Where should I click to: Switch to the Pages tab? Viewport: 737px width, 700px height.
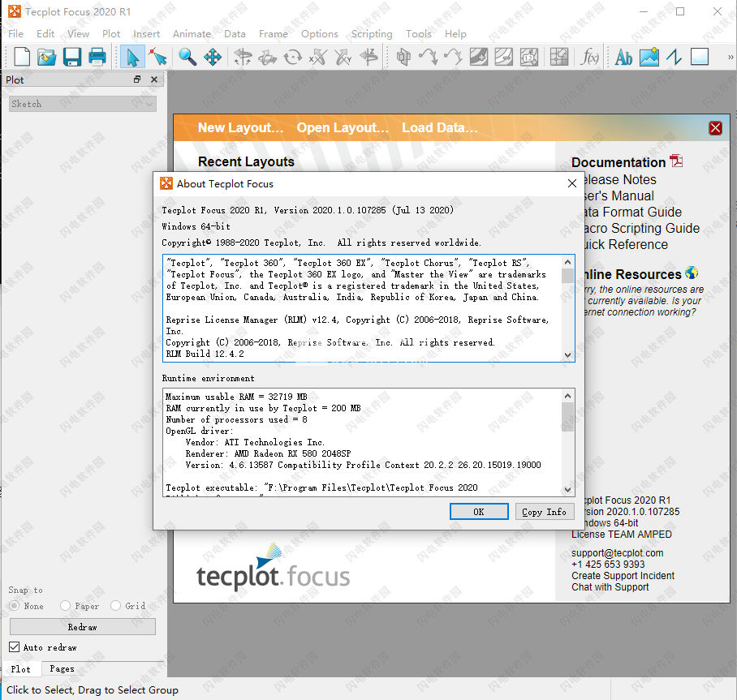[62, 668]
